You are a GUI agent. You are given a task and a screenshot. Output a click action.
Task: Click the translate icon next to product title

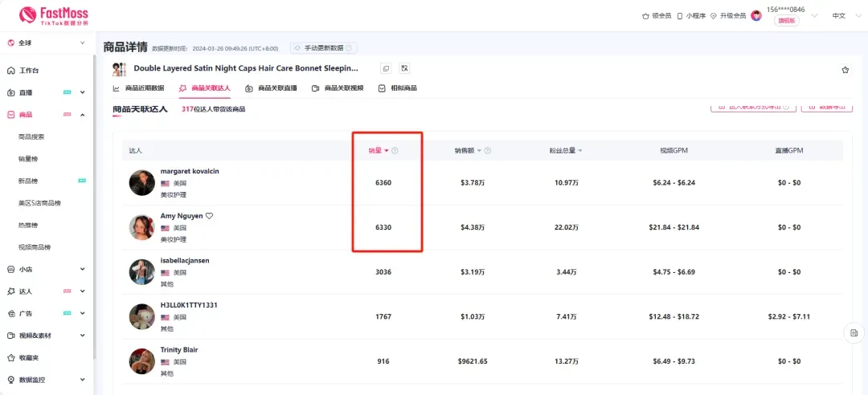(404, 69)
